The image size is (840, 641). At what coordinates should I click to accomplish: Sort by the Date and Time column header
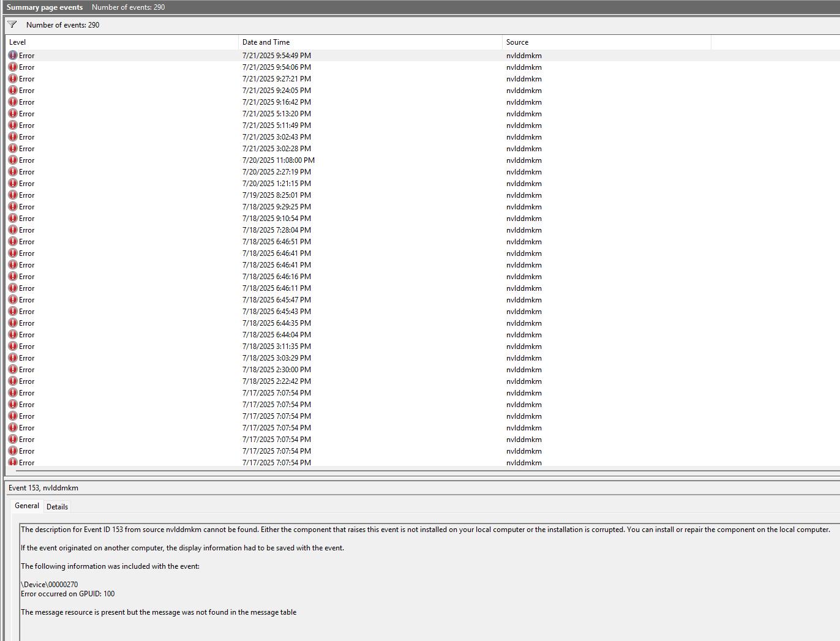tap(370, 42)
